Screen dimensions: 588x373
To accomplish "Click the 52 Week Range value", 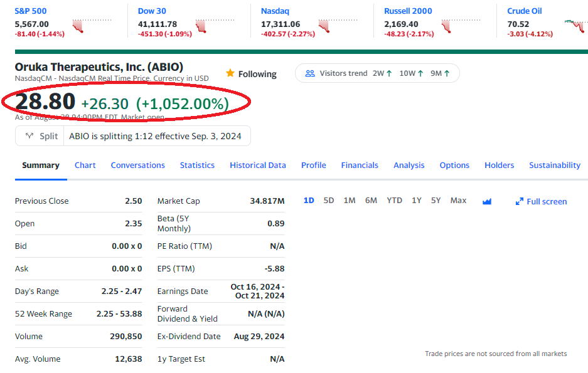I will [x=119, y=313].
